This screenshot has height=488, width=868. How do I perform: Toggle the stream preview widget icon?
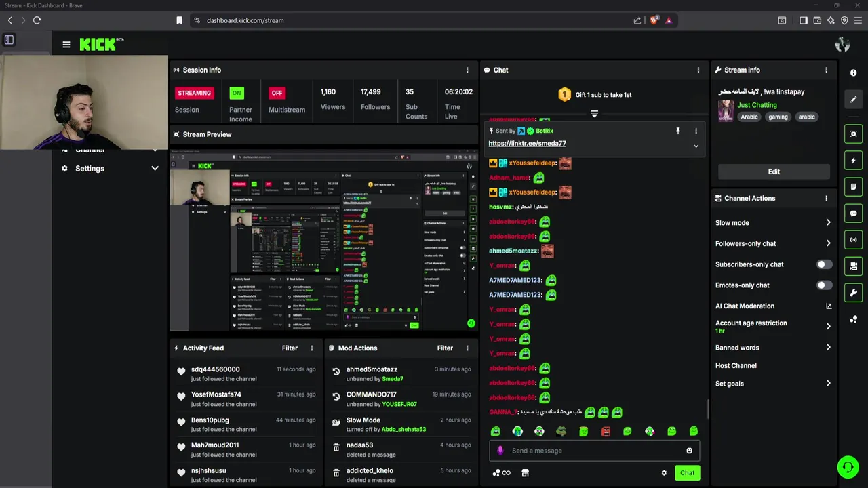tap(854, 134)
